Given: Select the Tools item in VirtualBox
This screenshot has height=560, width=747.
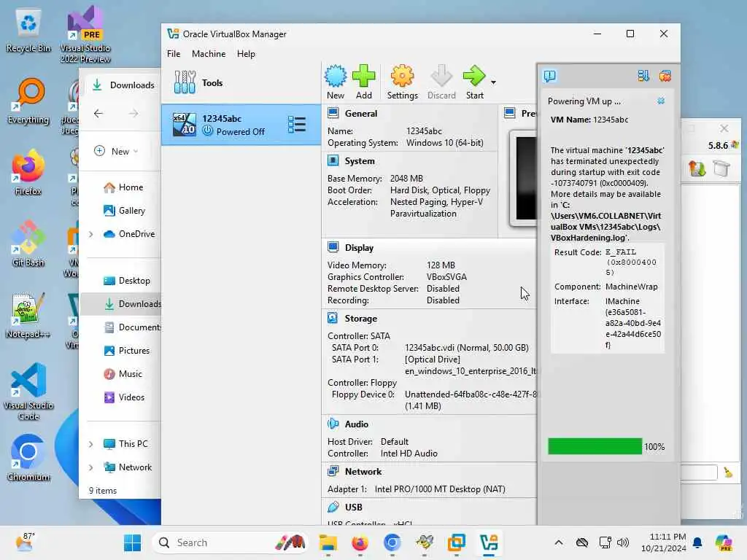Looking at the screenshot, I should coord(241,83).
